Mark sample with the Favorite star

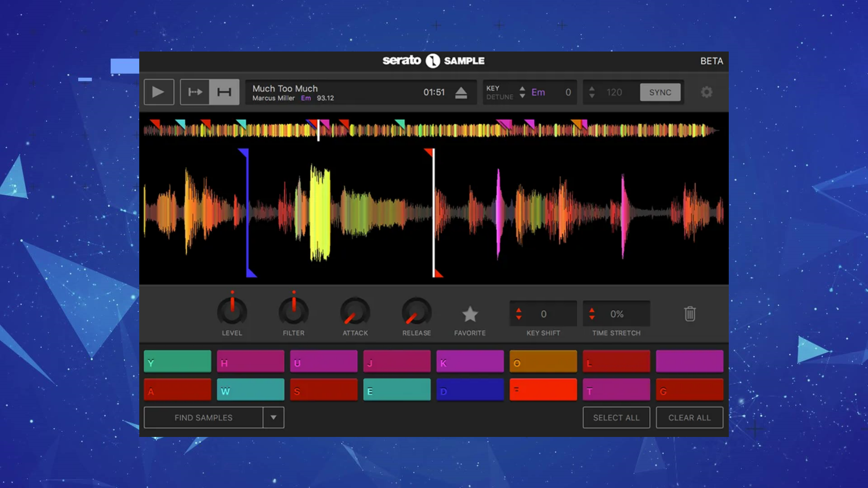pos(470,314)
